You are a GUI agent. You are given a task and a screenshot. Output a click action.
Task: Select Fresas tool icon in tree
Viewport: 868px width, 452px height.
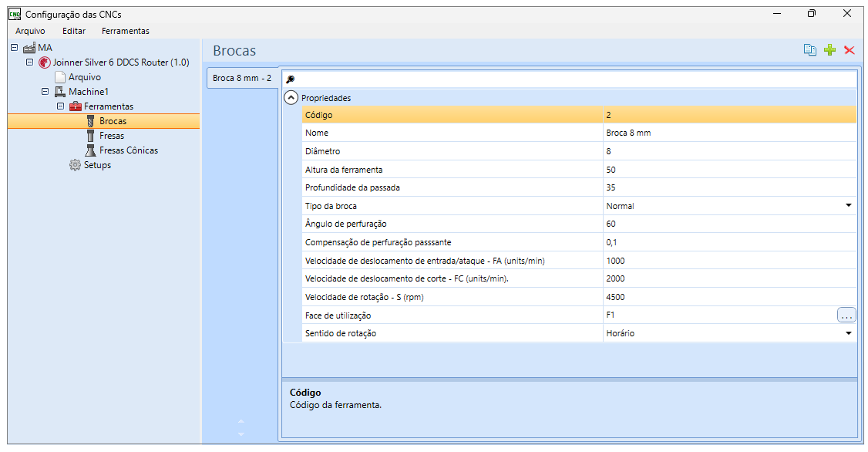pyautogui.click(x=90, y=136)
